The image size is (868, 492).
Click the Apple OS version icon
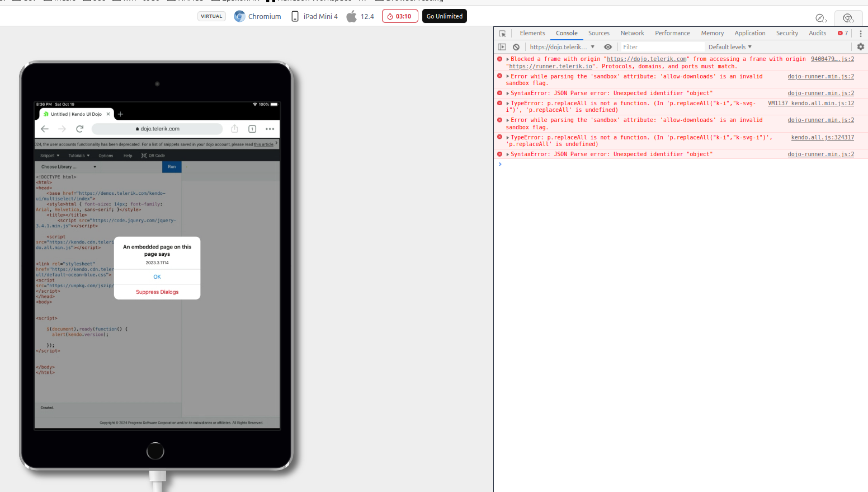tap(351, 16)
